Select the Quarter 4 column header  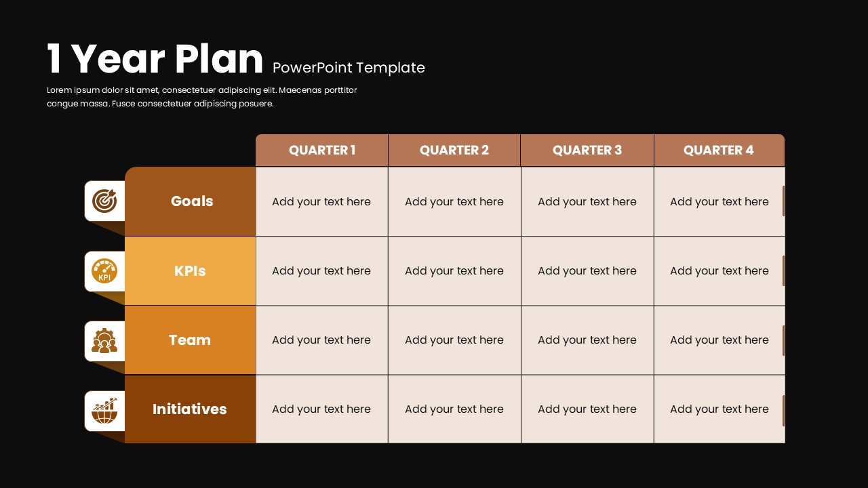719,150
